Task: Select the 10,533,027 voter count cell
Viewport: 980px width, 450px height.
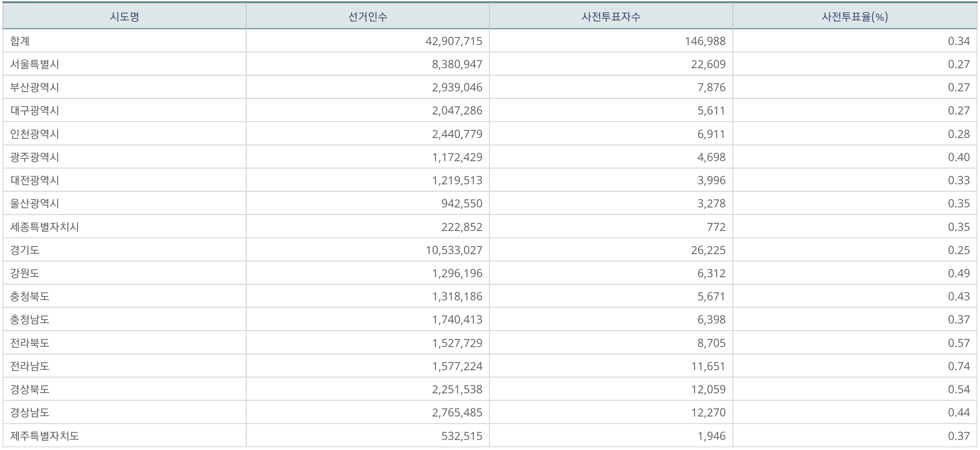Action: click(454, 250)
